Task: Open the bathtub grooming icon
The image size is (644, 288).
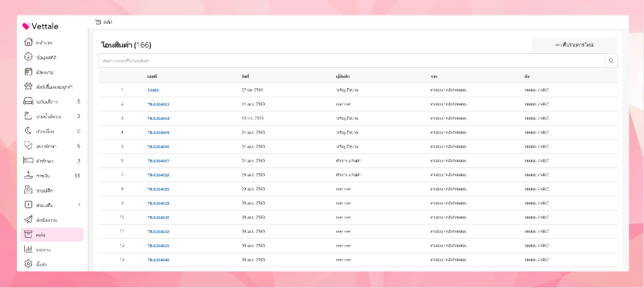Action: click(x=28, y=116)
